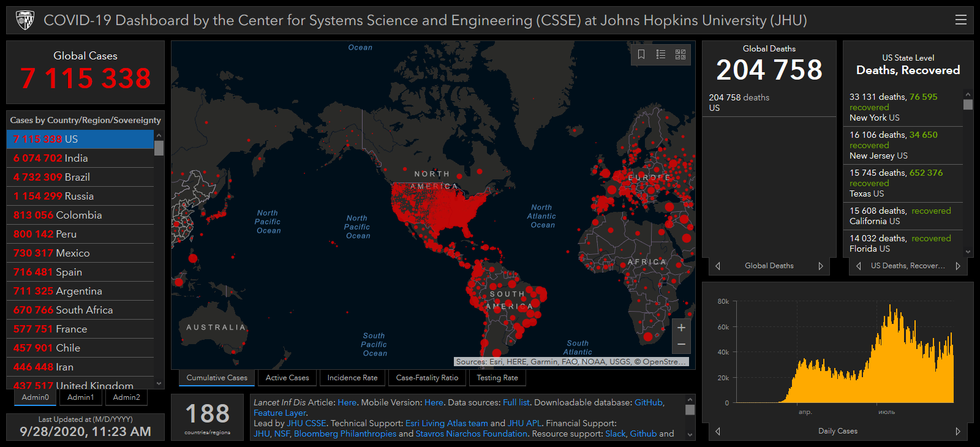
Task: Select Peru in the country list
Action: (80, 234)
